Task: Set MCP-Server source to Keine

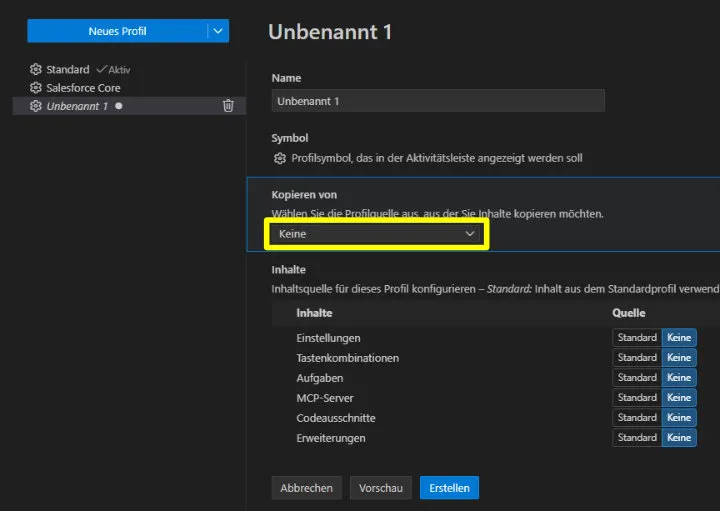Action: [679, 398]
